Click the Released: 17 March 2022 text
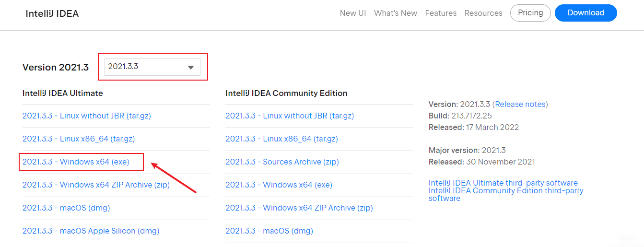This screenshot has width=644, height=247. click(x=474, y=128)
